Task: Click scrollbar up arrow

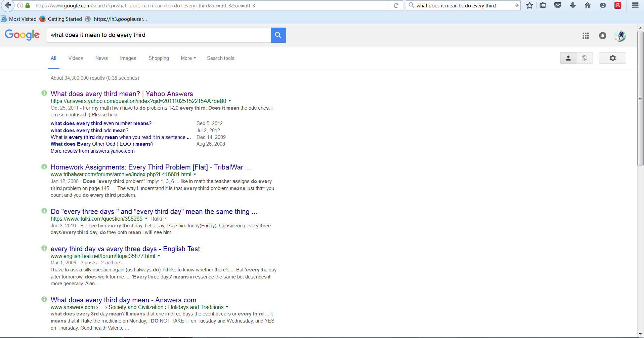Action: (640, 28)
